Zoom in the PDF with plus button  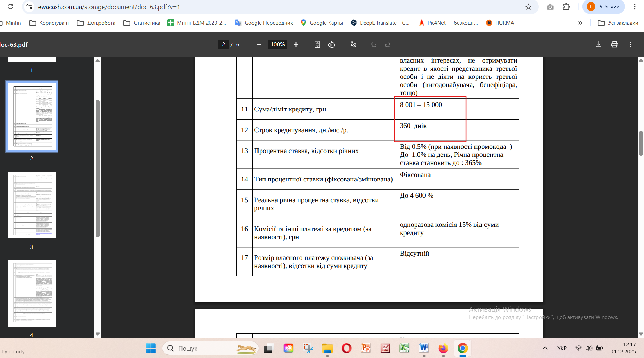296,44
